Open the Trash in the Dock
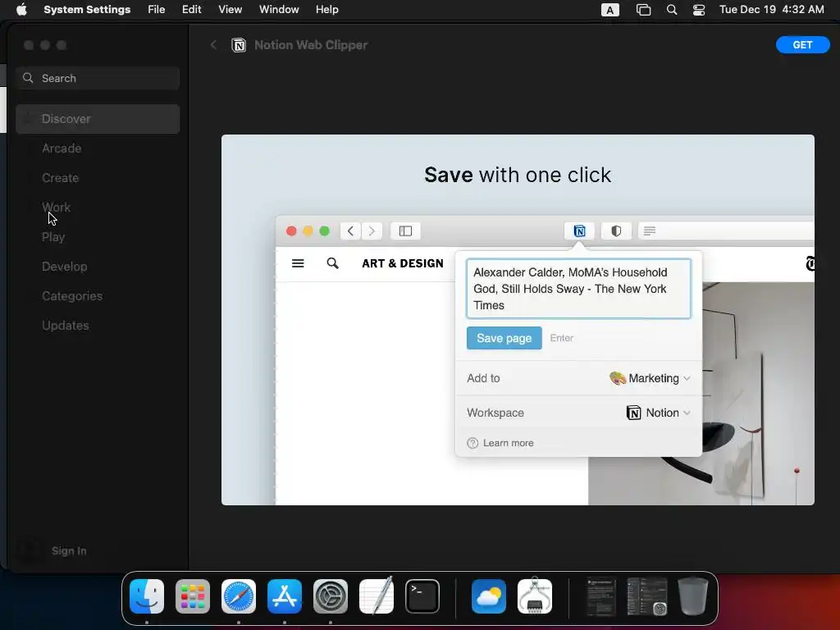Viewport: 840px width, 630px height. pos(692,596)
